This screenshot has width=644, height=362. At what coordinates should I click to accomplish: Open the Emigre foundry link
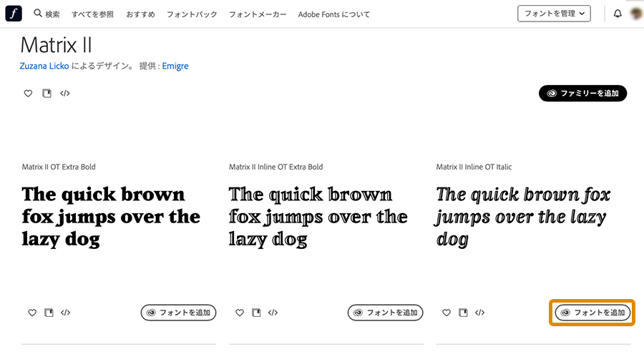175,67
